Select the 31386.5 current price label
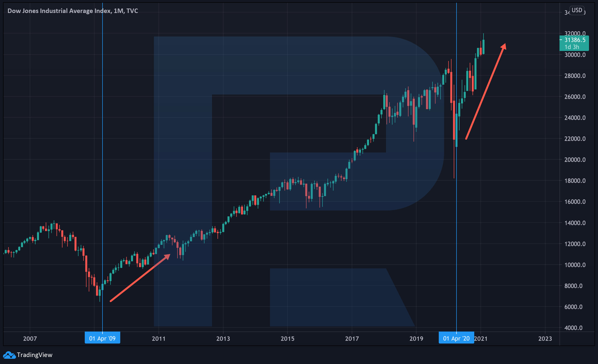Screen dimensions: 598x364 575,40
